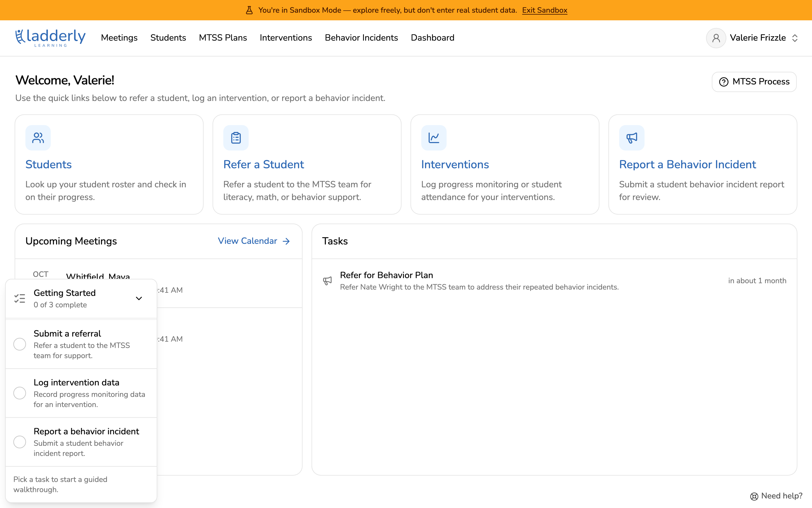The height and width of the screenshot is (508, 812).
Task: Click the '0 of 3 complete' progress text
Action: pos(60,305)
